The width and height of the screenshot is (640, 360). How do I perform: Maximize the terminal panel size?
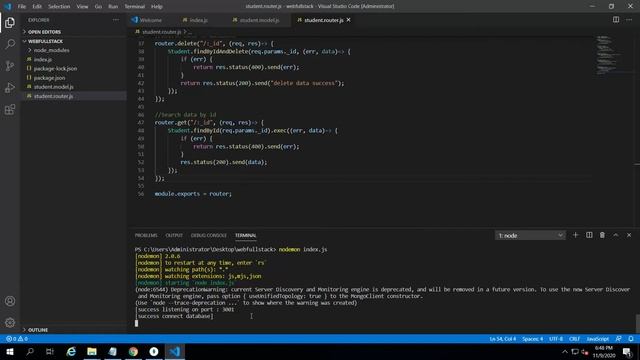pyautogui.click(x=616, y=235)
